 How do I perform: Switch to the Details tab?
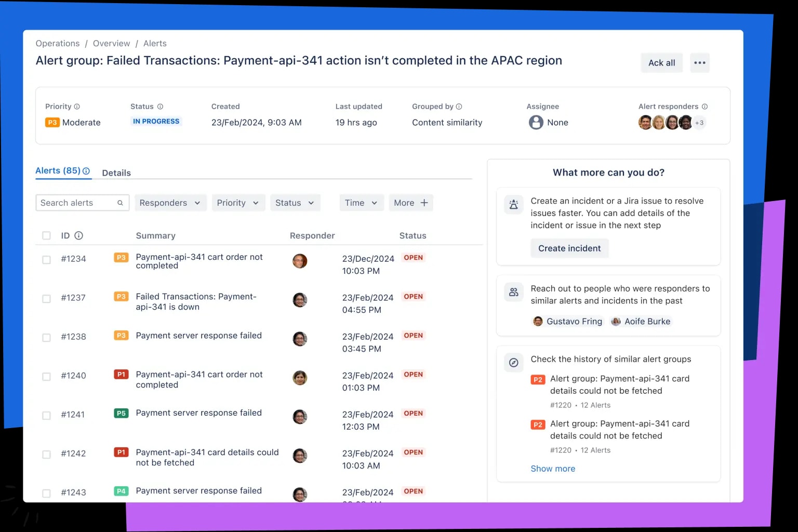116,172
